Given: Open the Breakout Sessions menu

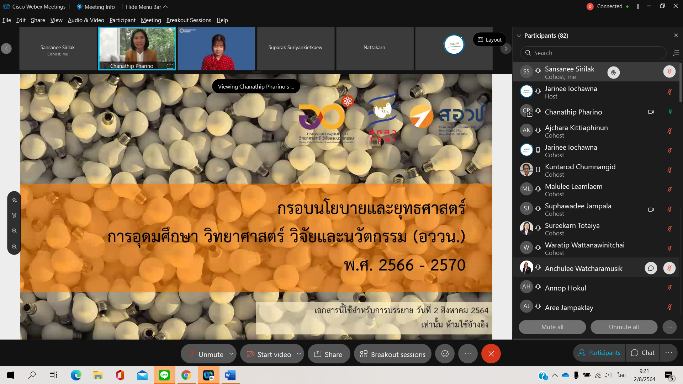Looking at the screenshot, I should 189,20.
